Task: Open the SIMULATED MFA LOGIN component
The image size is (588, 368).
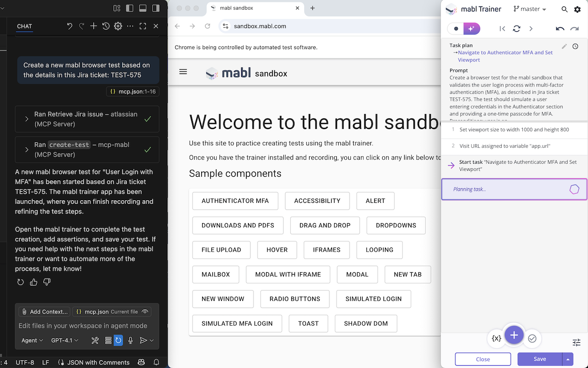Action: [x=237, y=323]
